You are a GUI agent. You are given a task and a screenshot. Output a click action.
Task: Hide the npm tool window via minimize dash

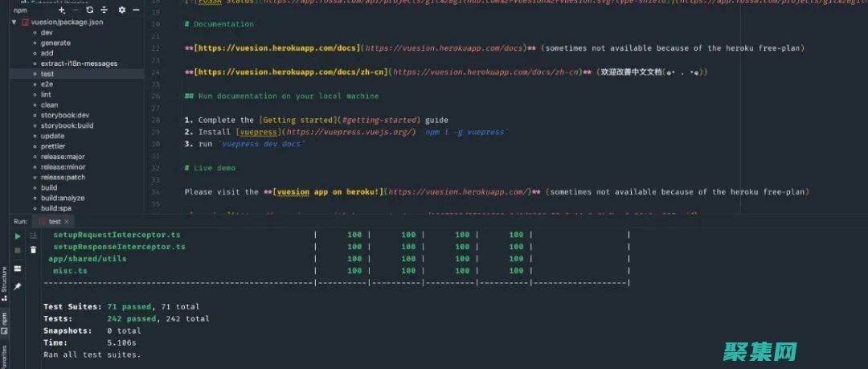(135, 10)
